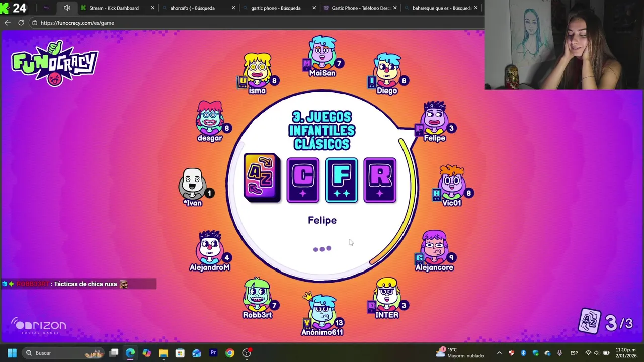Click the three typing dots indicator
The height and width of the screenshot is (362, 644).
322,249
